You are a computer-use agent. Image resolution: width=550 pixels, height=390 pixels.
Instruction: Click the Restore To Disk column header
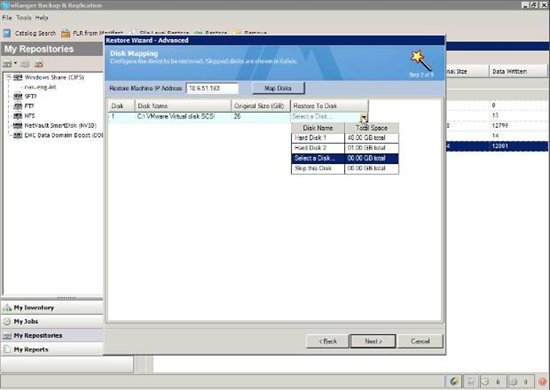(329, 106)
